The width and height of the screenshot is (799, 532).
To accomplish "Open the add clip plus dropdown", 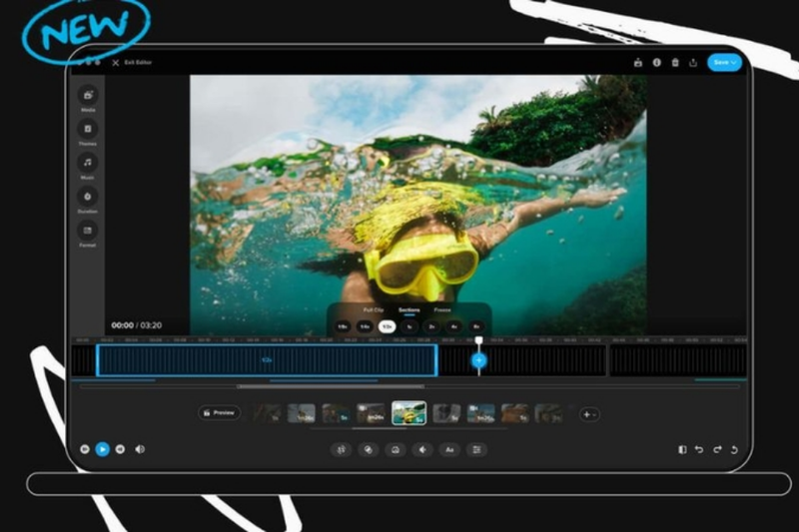I will pyautogui.click(x=589, y=414).
